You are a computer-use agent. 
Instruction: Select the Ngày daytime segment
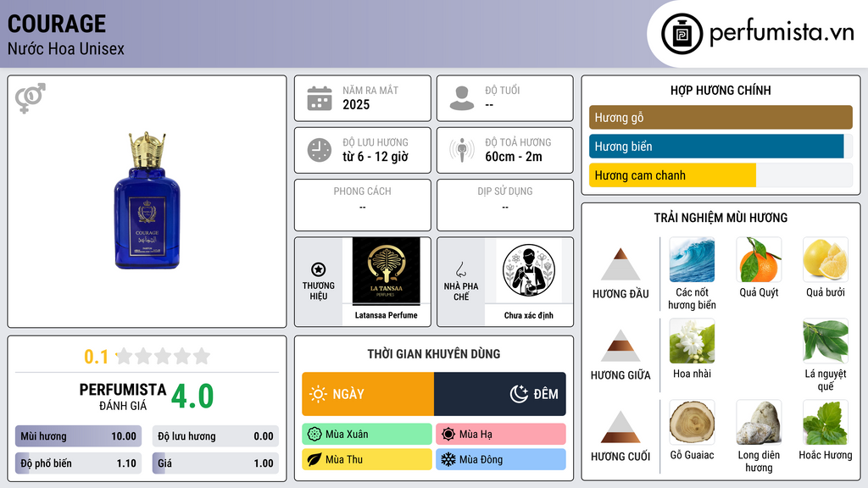click(x=368, y=394)
